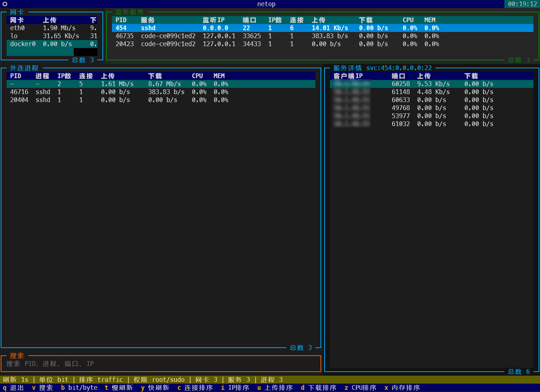This screenshot has width=540, height=392.
Task: Click the i IP排序 sort shortcut
Action: pyautogui.click(x=235, y=388)
